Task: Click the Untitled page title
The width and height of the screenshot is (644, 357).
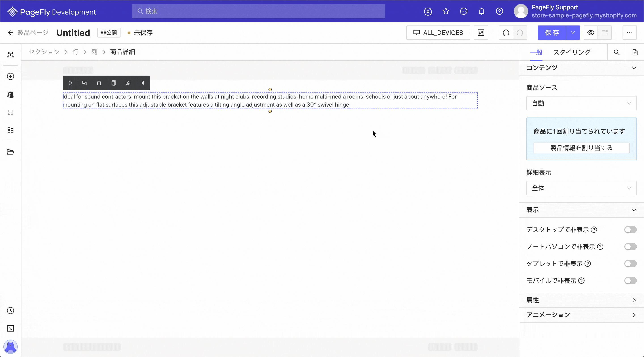Action: click(73, 33)
